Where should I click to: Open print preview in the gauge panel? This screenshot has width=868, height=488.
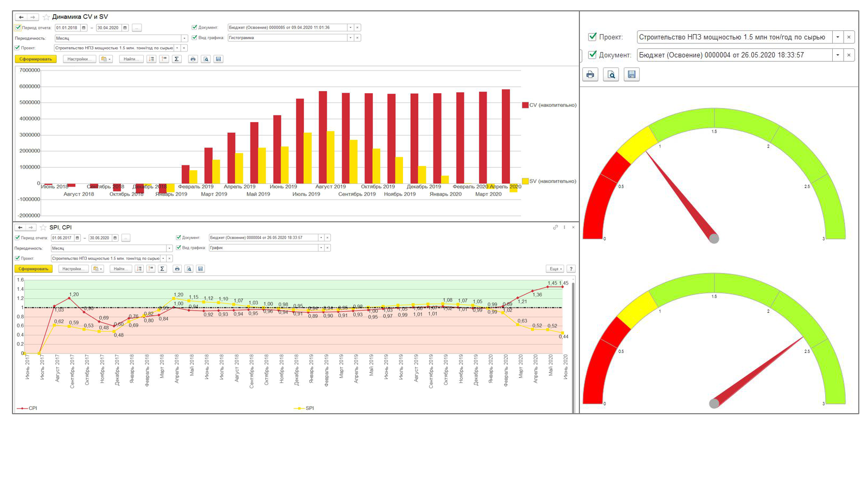click(611, 75)
